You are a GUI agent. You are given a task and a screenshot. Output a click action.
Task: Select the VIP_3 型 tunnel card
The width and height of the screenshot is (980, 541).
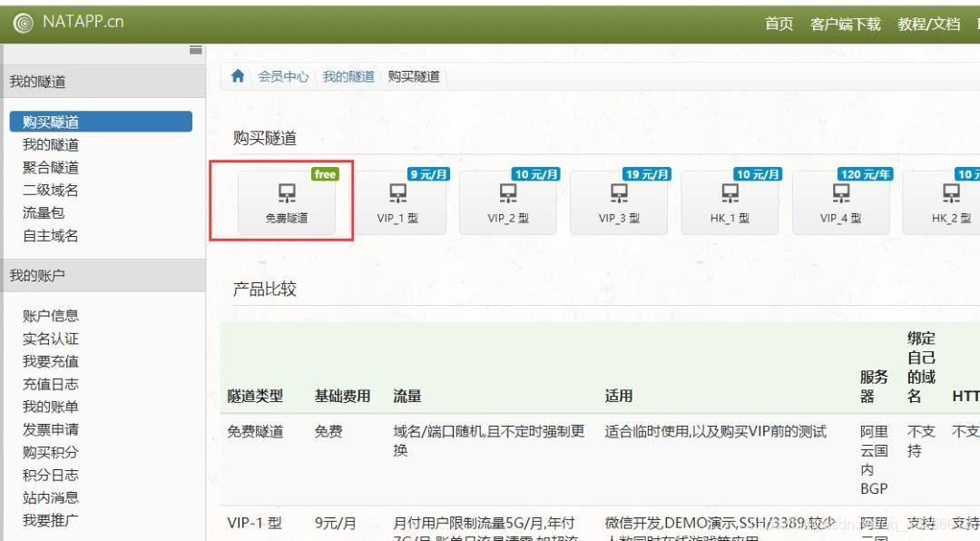pos(619,202)
